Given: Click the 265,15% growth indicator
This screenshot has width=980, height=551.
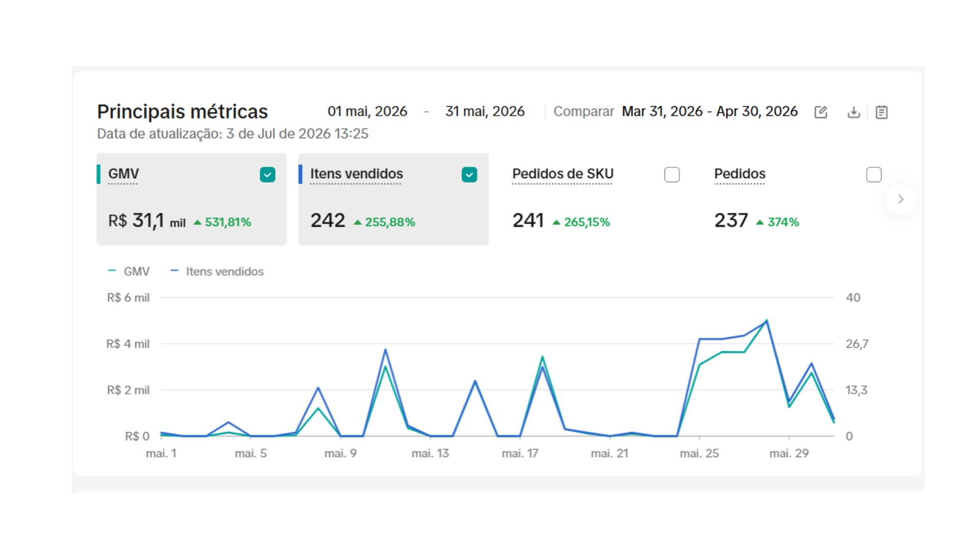Looking at the screenshot, I should tap(581, 222).
